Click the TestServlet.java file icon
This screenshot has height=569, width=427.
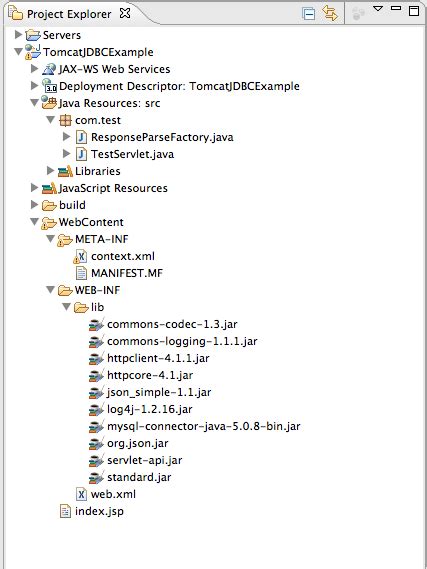[x=81, y=154]
